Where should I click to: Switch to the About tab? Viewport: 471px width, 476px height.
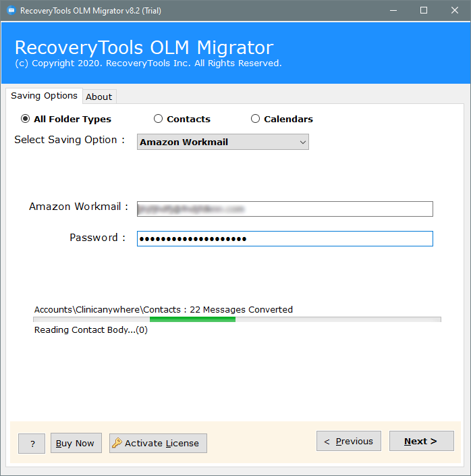click(x=99, y=97)
